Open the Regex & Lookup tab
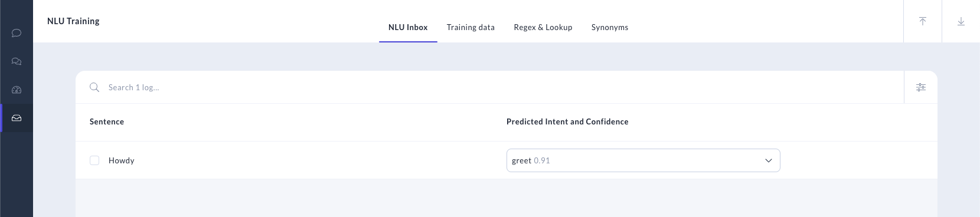980x217 pixels. [543, 27]
